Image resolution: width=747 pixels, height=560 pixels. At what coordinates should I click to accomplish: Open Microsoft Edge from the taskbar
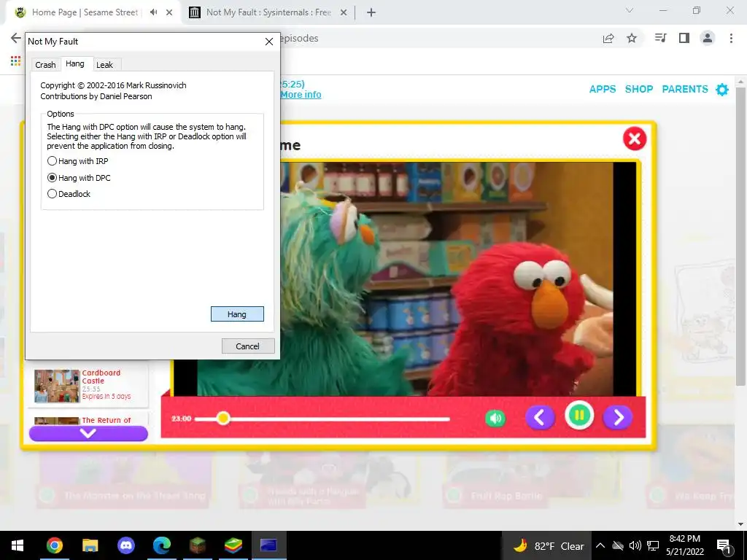(161, 545)
